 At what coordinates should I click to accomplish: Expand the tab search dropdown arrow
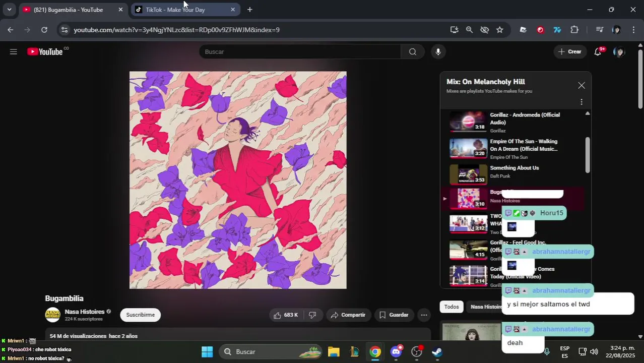9,10
